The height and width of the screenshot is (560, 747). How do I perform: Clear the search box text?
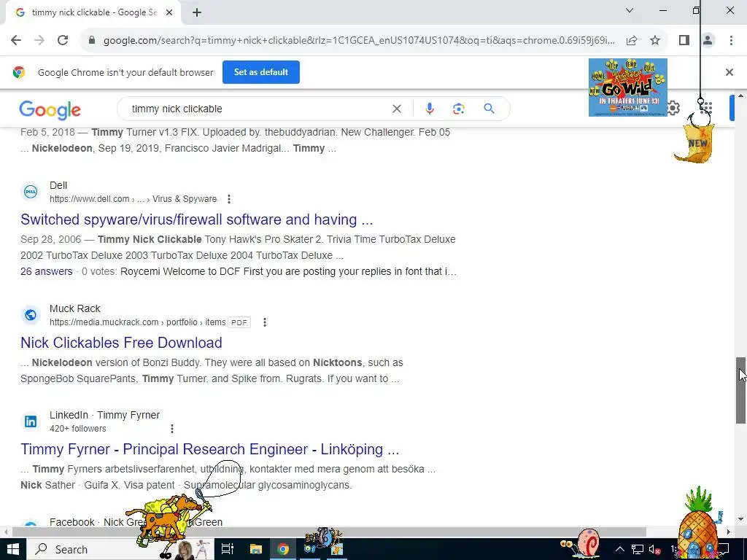point(396,109)
